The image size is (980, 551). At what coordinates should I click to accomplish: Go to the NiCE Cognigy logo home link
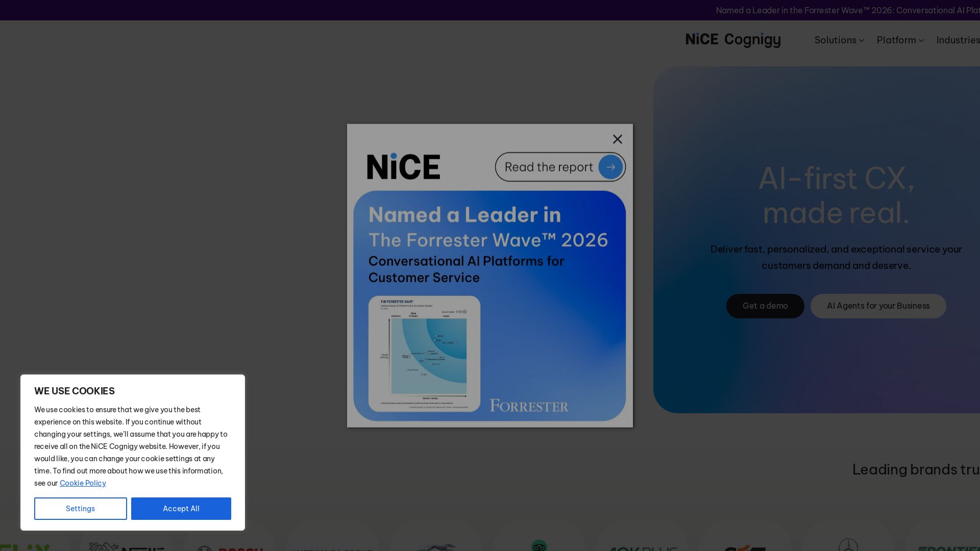coord(733,40)
